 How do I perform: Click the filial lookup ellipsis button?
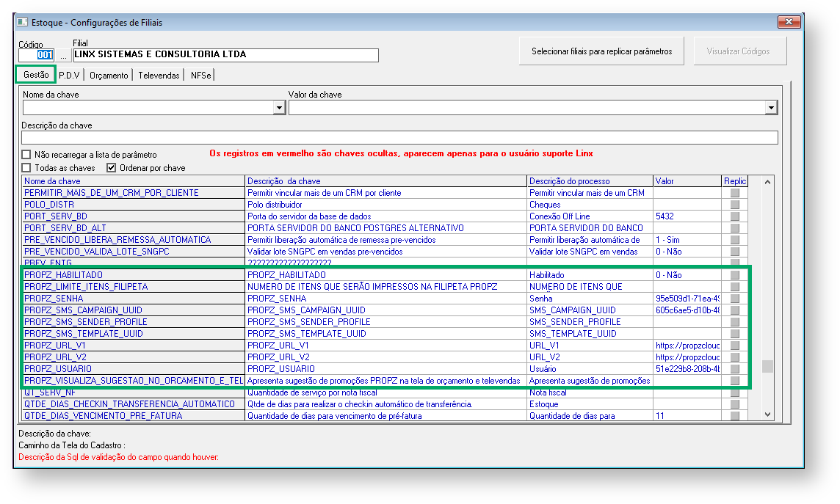point(63,55)
